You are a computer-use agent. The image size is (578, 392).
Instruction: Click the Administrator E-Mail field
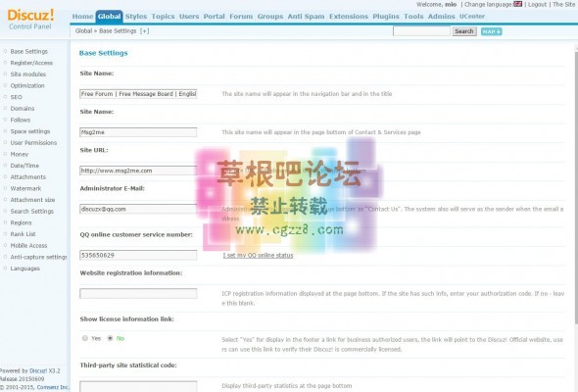[138, 209]
